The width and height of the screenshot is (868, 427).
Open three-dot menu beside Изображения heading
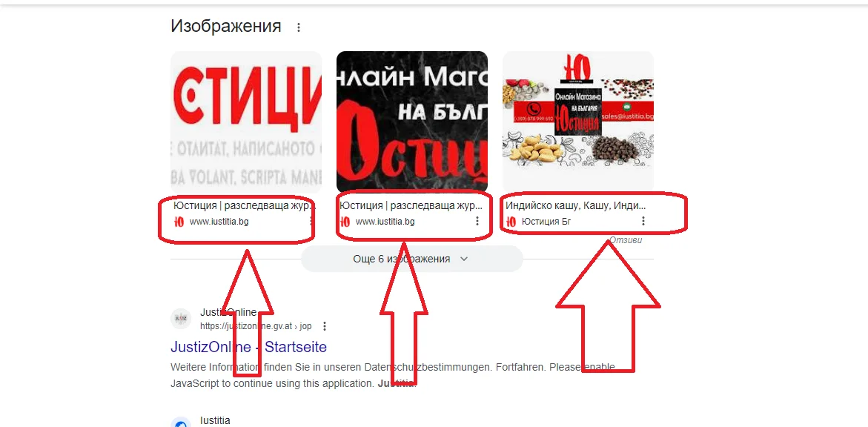point(299,27)
